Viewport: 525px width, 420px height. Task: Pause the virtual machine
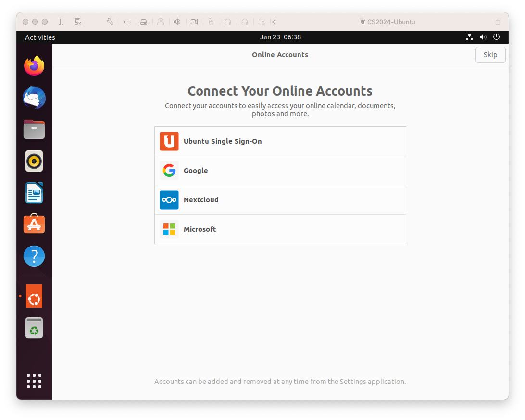(61, 22)
